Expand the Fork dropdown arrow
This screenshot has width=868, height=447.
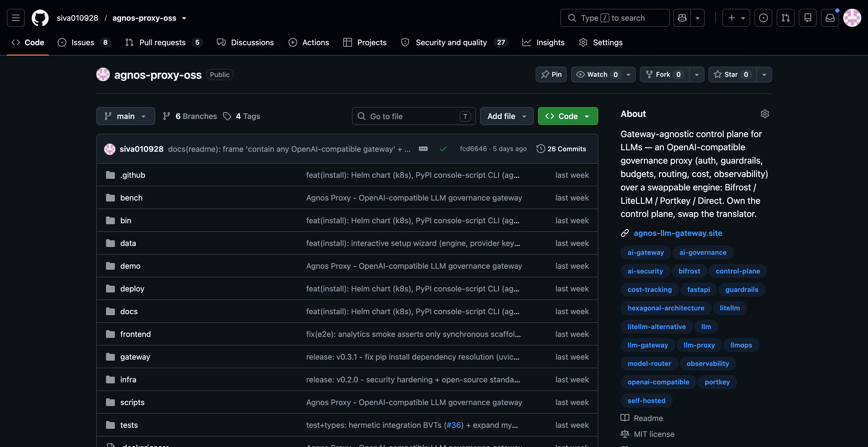point(697,74)
